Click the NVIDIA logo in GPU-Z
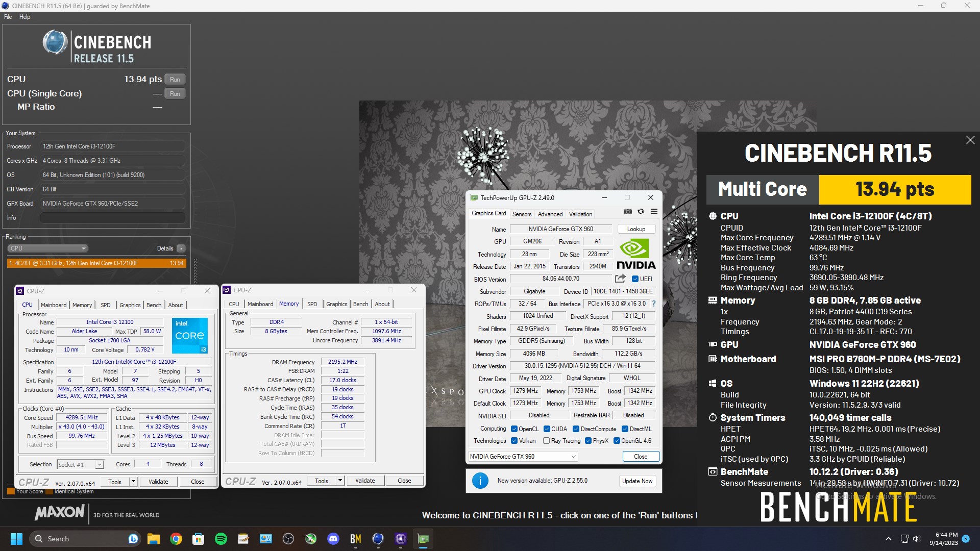Viewport: 980px width, 551px height. pyautogui.click(x=636, y=254)
